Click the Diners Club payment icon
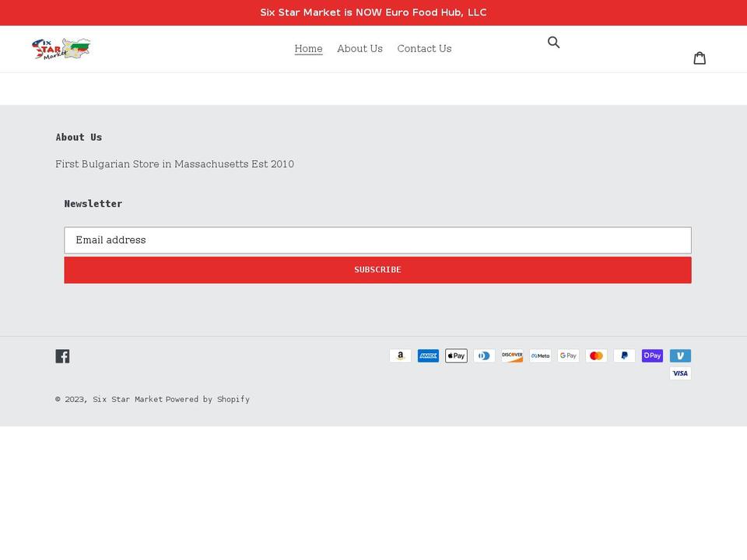The image size is (747, 560). (484, 355)
